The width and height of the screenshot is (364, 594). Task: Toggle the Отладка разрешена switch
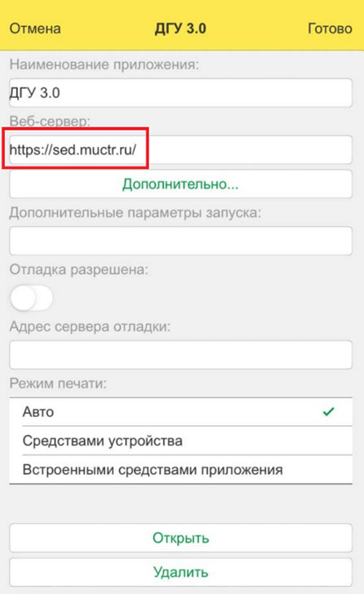pyautogui.click(x=32, y=298)
